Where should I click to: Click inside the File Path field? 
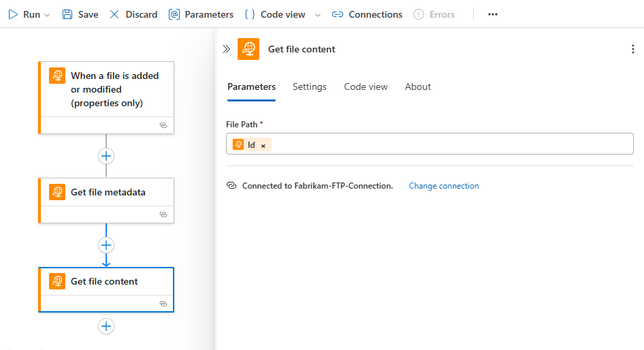pyautogui.click(x=449, y=144)
